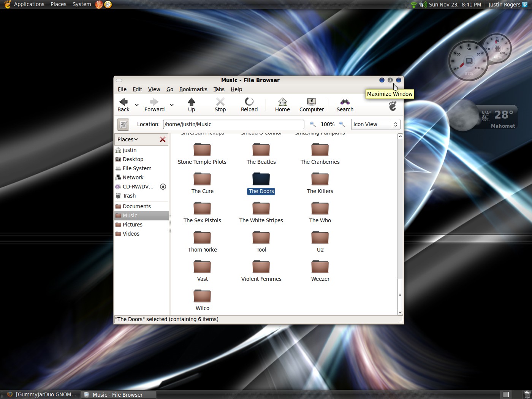Open Documents bookmark in sidebar
Image resolution: width=532 pixels, height=399 pixels.
[141, 206]
